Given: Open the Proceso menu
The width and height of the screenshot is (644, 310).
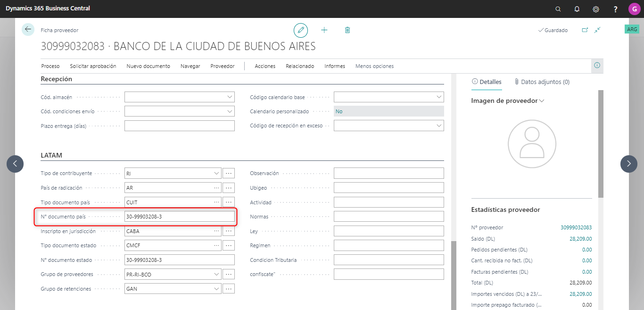Looking at the screenshot, I should coord(50,66).
